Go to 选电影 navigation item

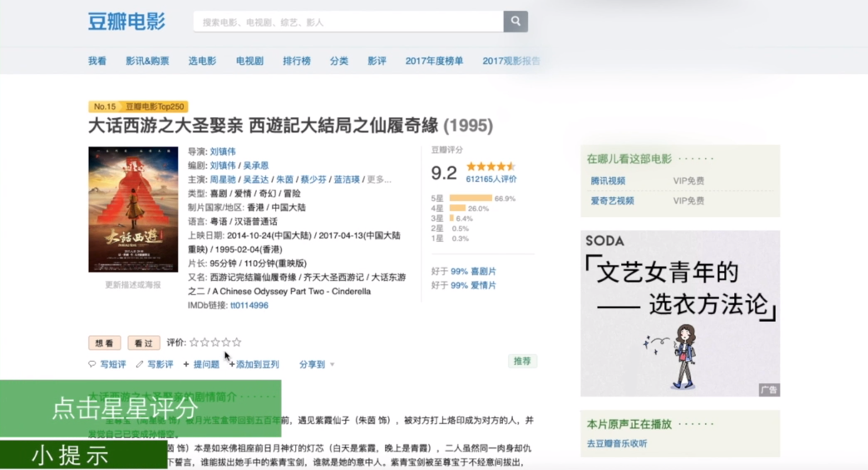point(202,61)
